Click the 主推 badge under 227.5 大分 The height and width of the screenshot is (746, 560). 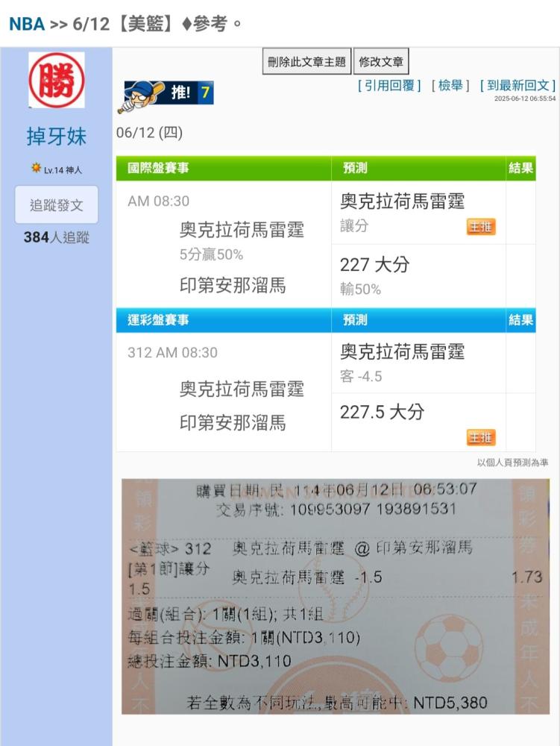481,437
